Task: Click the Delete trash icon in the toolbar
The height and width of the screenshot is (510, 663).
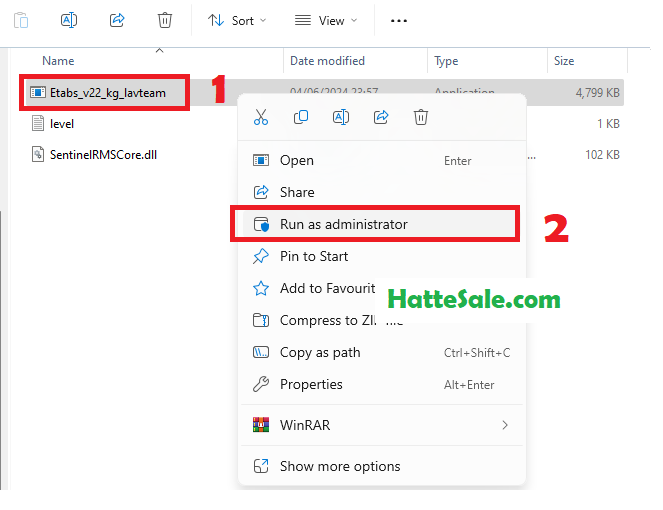Action: (x=164, y=20)
